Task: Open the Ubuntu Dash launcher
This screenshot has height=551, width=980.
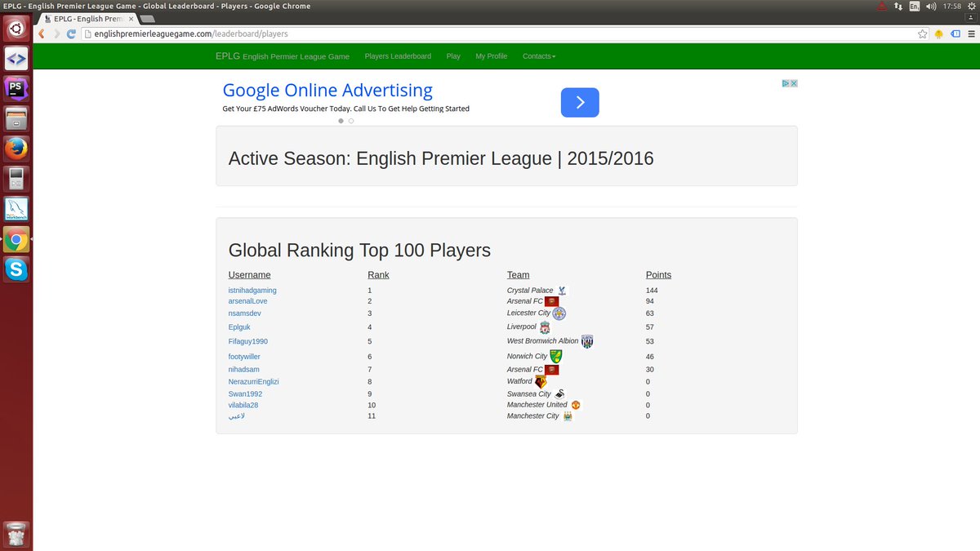Action: (16, 29)
